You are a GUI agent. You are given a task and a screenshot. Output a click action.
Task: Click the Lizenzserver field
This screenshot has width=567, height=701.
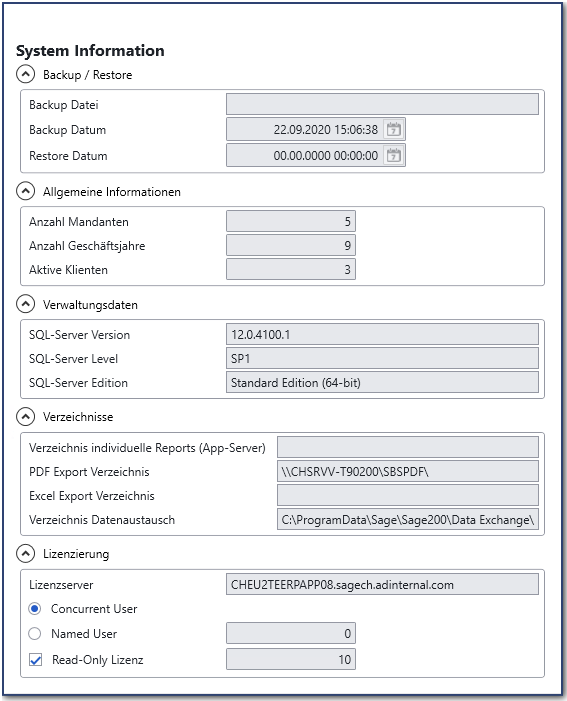coord(382,584)
